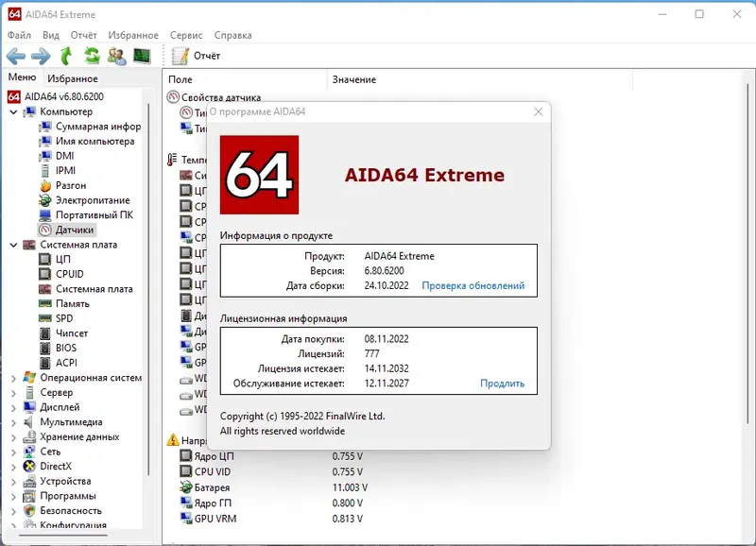Viewport: 756px width, 546px height.
Task: Open the Сервис menu
Action: (x=185, y=35)
